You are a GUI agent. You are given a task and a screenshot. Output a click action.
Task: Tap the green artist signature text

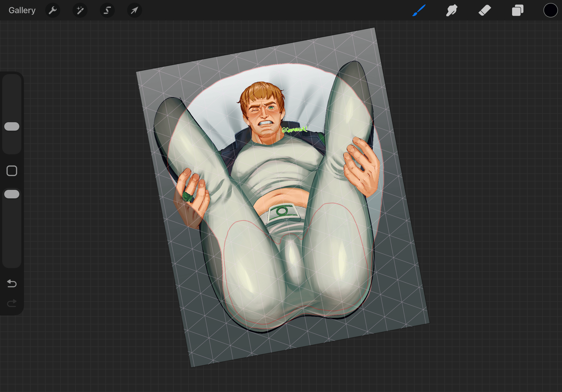pos(294,129)
